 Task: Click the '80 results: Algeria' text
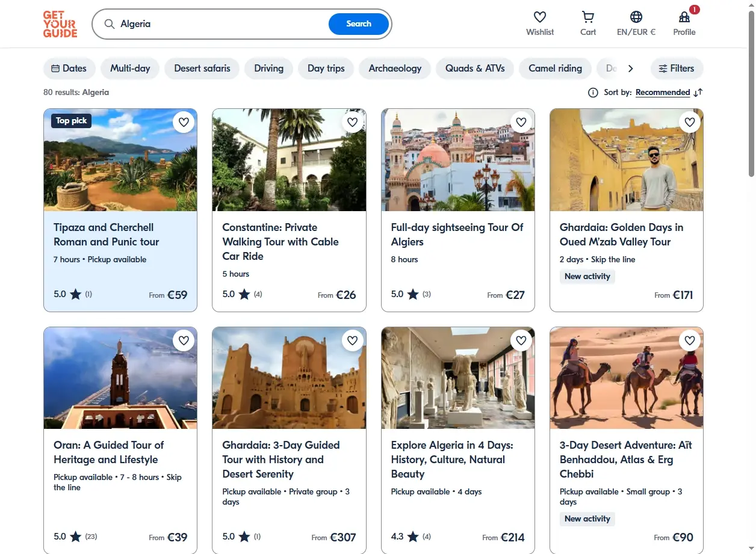(76, 92)
